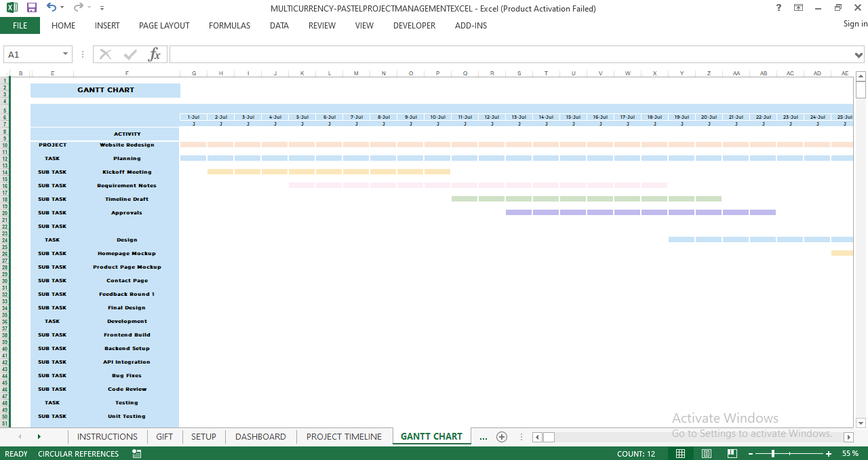Cancel formula entry with X icon
The width and height of the screenshot is (868, 460).
pyautogui.click(x=105, y=54)
